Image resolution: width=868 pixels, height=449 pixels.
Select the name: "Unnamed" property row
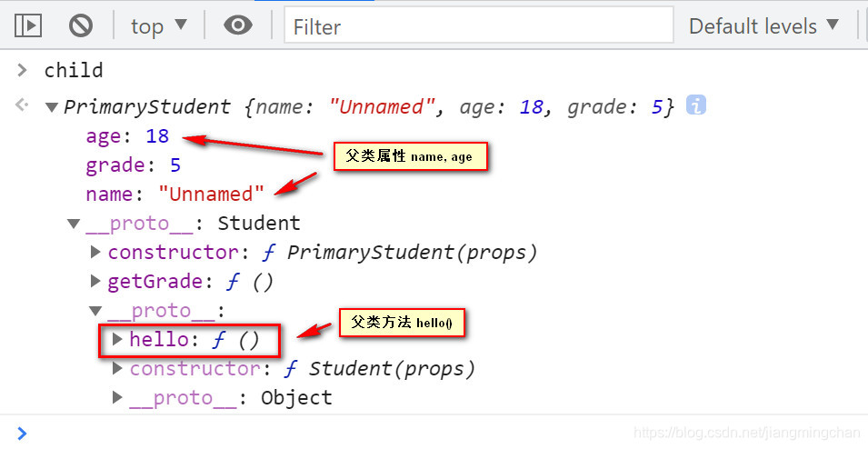pos(175,195)
